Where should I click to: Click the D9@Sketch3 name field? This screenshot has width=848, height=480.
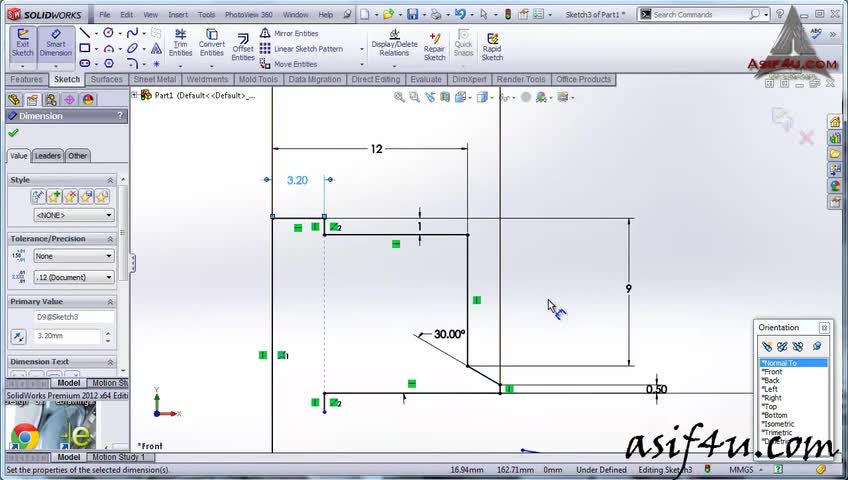74,317
